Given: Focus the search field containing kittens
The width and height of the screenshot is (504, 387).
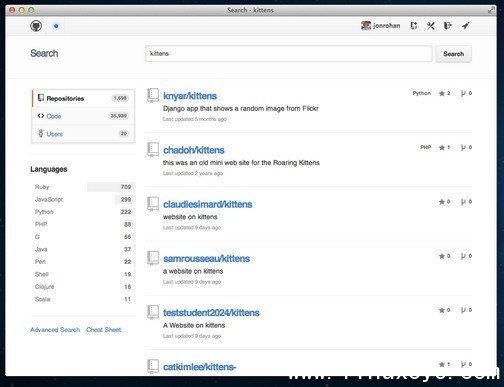Looking at the screenshot, I should 289,54.
